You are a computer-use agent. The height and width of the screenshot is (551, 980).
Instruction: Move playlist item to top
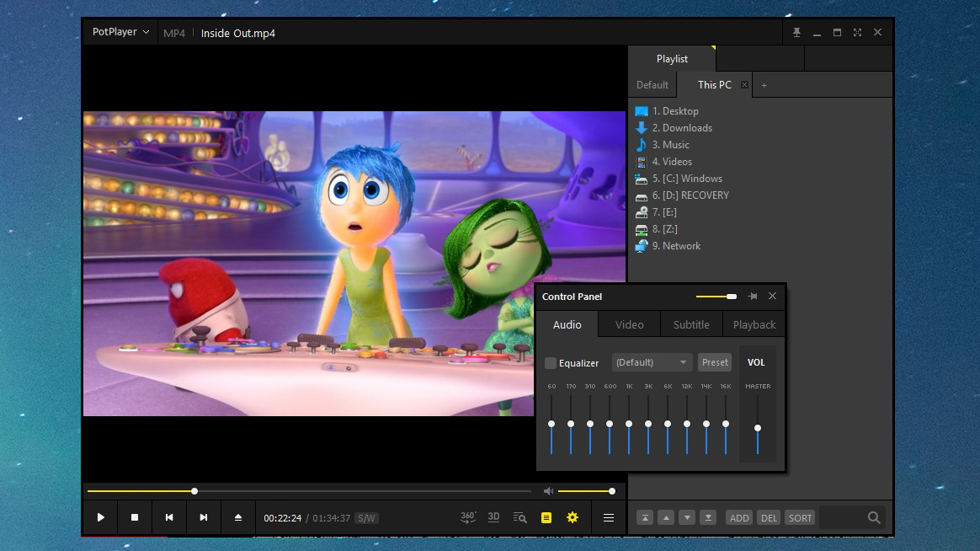645,518
